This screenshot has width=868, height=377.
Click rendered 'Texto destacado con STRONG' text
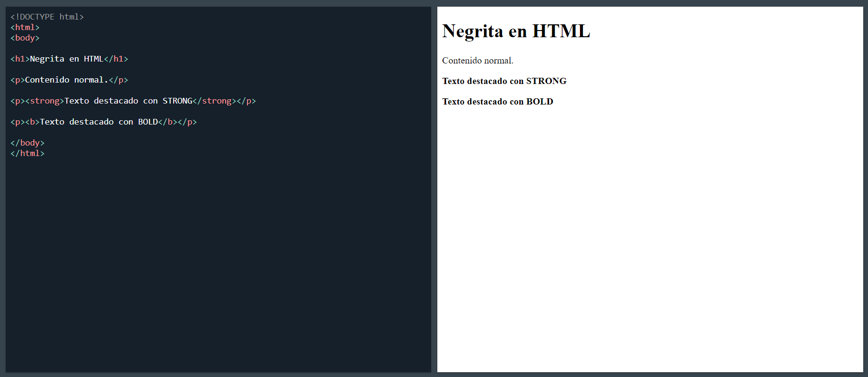pyautogui.click(x=504, y=81)
